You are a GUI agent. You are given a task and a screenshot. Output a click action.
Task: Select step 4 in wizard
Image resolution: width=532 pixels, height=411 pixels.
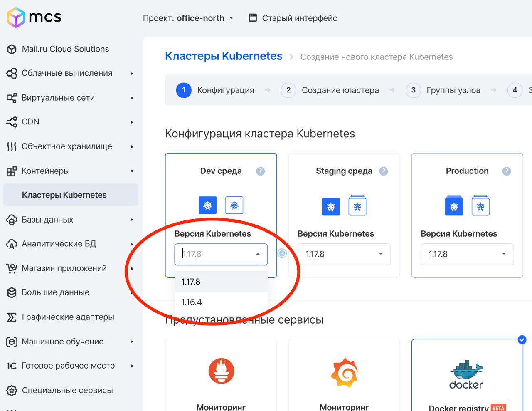click(x=515, y=90)
